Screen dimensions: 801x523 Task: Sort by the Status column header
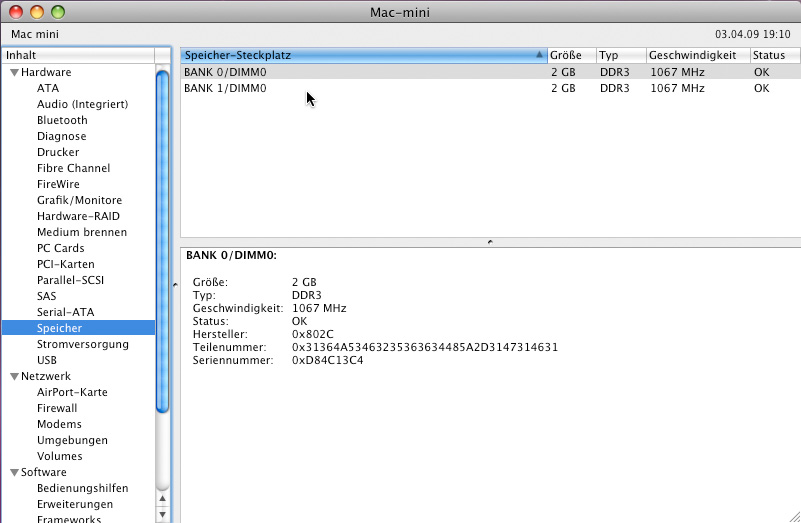point(775,55)
